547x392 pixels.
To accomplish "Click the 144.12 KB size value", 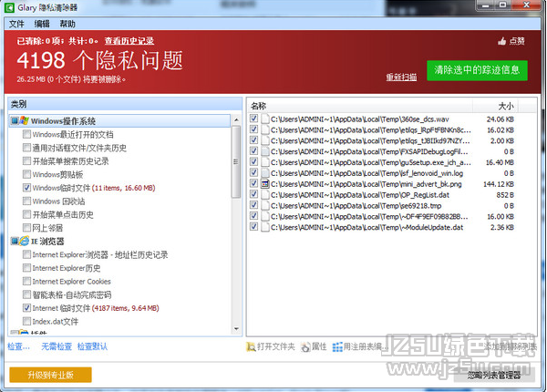I will click(499, 184).
